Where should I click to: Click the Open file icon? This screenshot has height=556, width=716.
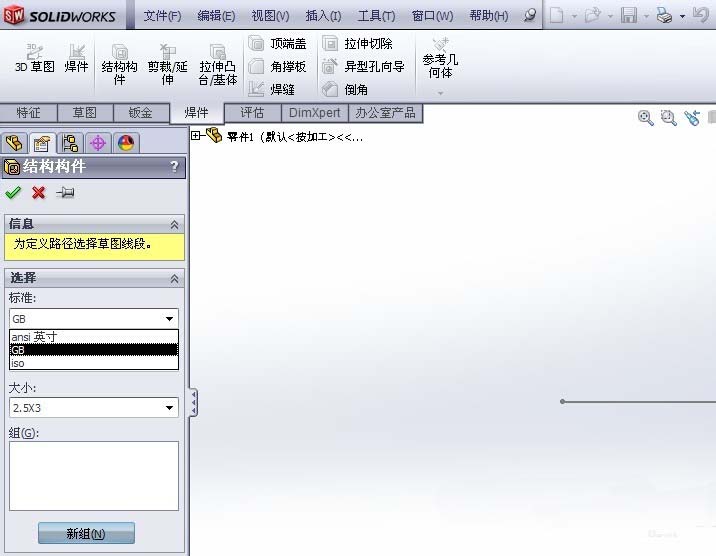pyautogui.click(x=592, y=16)
